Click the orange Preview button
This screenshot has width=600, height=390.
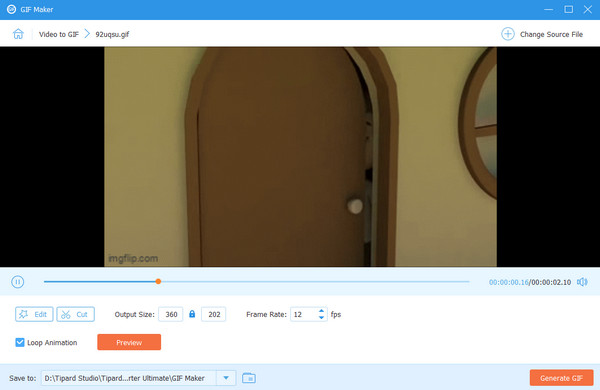[x=129, y=342]
